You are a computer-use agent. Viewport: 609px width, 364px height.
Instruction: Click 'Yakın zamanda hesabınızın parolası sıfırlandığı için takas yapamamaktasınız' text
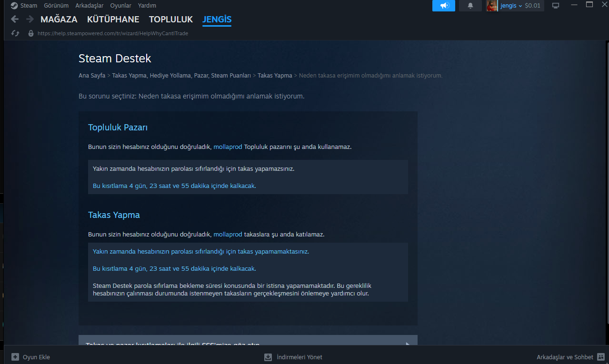point(201,251)
